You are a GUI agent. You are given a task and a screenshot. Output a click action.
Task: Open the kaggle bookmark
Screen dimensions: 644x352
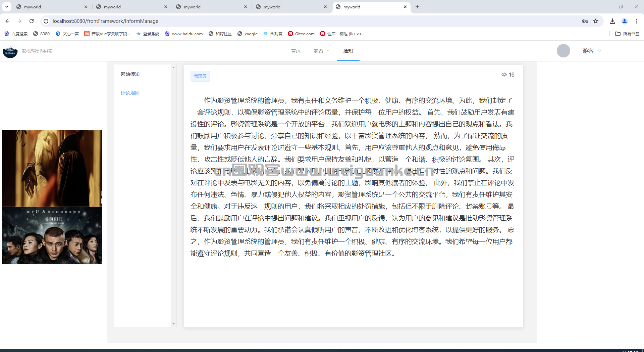pyautogui.click(x=248, y=34)
